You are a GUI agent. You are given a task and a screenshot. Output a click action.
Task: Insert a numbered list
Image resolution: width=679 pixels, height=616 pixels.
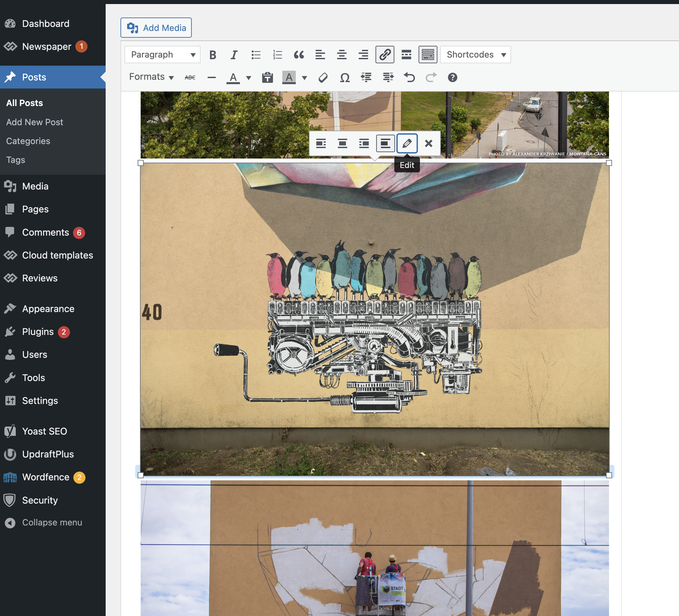277,55
